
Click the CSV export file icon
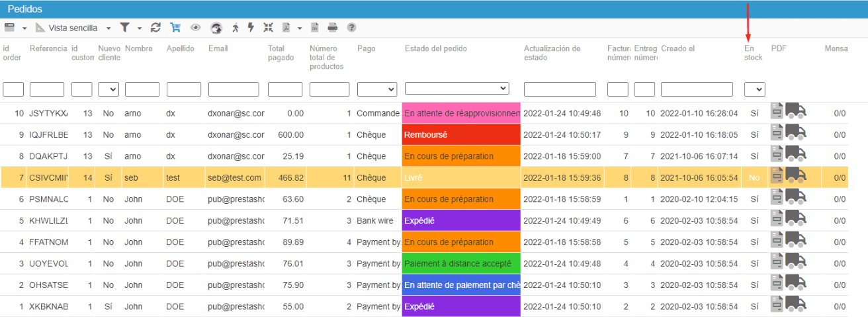(315, 28)
